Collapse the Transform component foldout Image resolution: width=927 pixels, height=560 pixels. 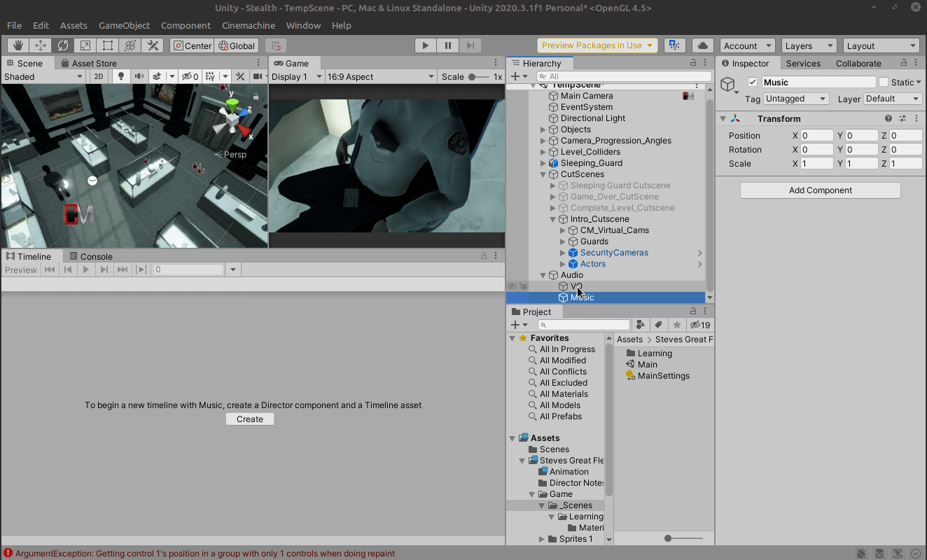pyautogui.click(x=723, y=119)
